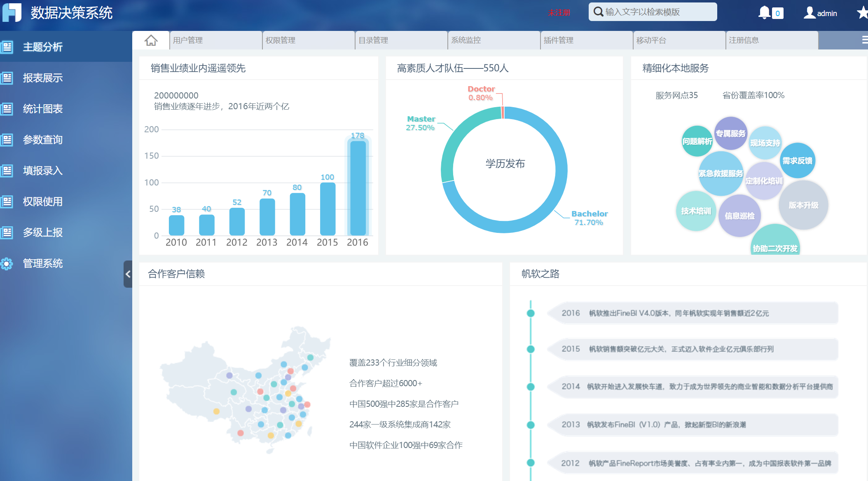The height and width of the screenshot is (481, 868).
Task: Click the 信息巡检 bubble
Action: [x=739, y=216]
